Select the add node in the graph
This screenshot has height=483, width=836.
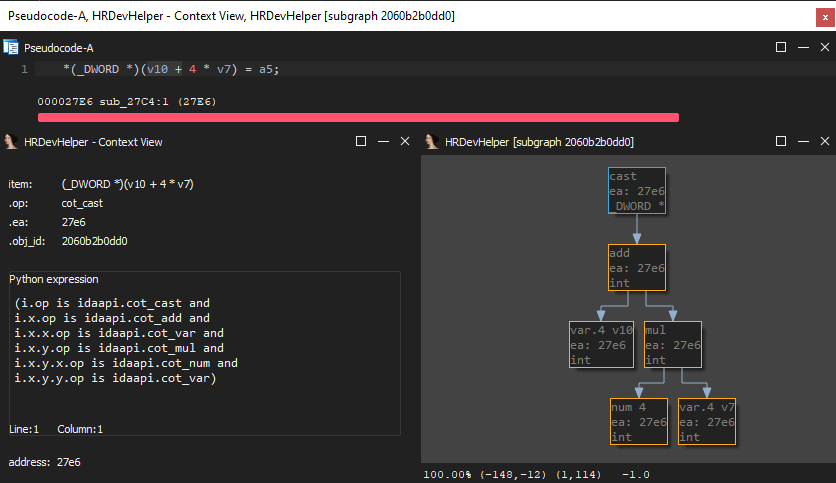coord(636,268)
